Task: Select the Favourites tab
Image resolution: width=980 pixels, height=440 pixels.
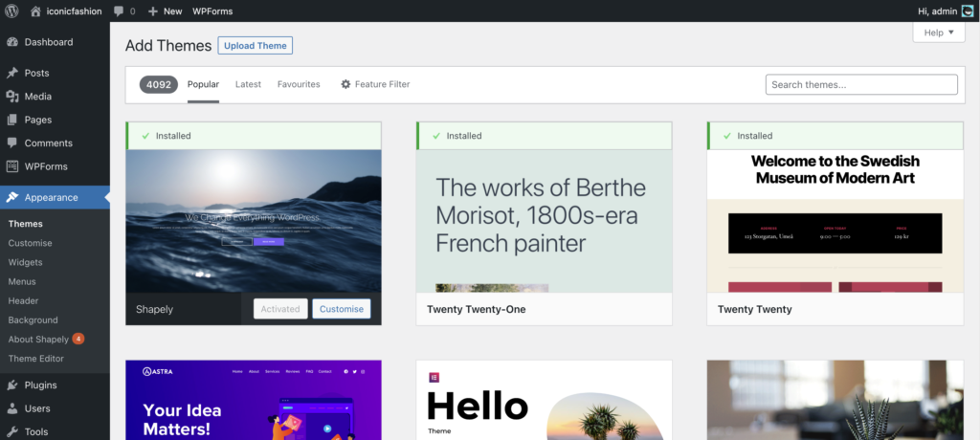Action: [299, 84]
